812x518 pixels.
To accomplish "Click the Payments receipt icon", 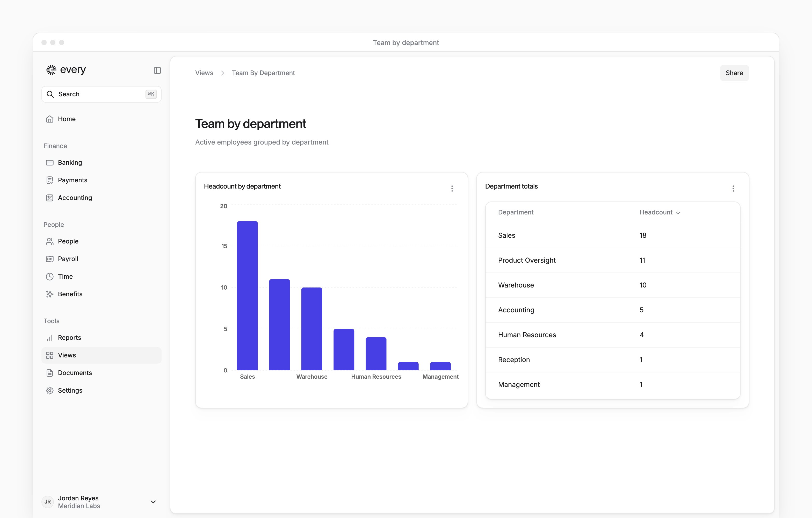I will tap(49, 180).
